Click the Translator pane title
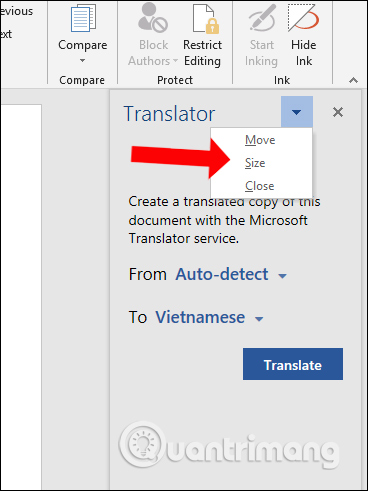The width and height of the screenshot is (368, 491). click(x=169, y=114)
